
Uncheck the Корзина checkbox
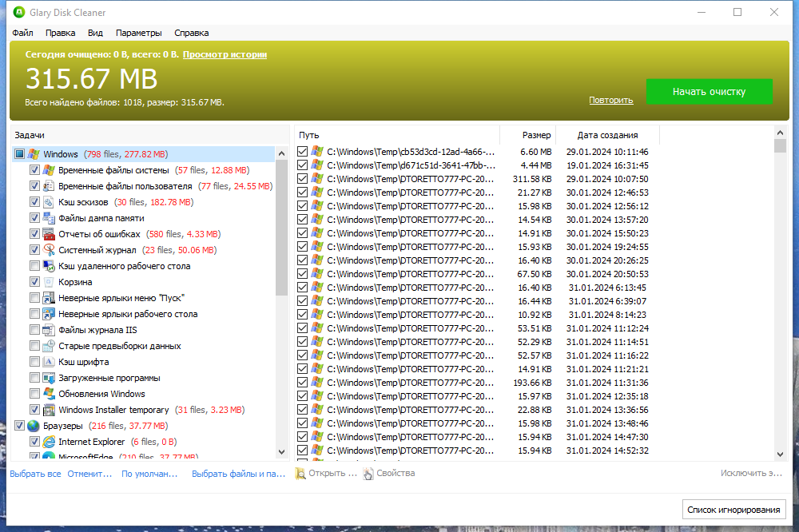pyautogui.click(x=34, y=282)
